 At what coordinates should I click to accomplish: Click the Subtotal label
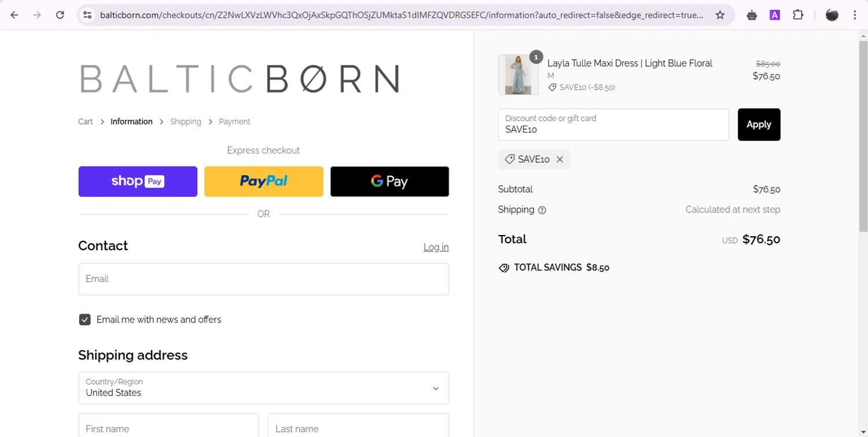(x=515, y=189)
